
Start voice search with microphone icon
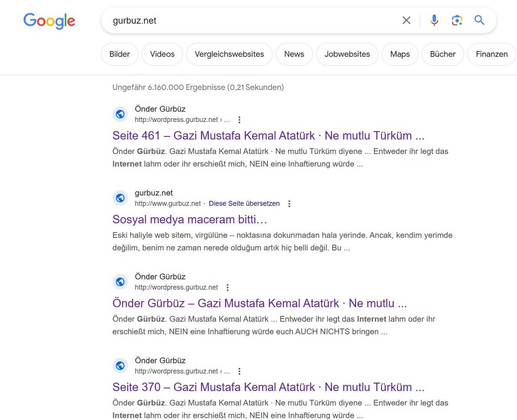pyautogui.click(x=434, y=20)
